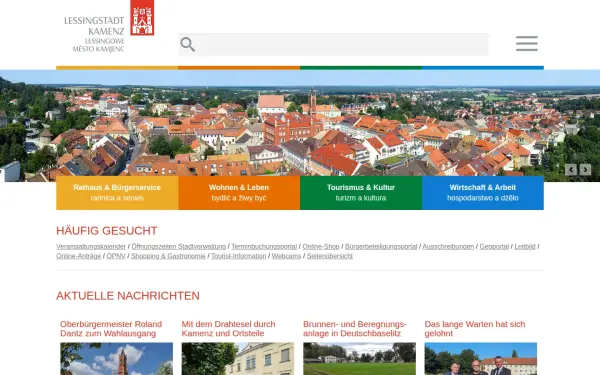The width and height of the screenshot is (600, 375).
Task: Open the Ausschreibungen link
Action: [x=448, y=246]
